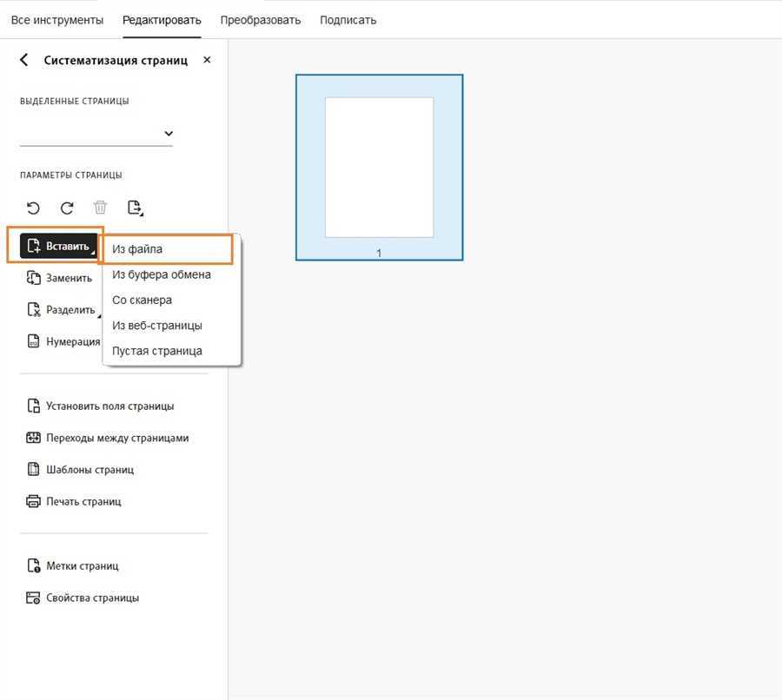The image size is (782, 700).
Task: Open the Вставить dropdown button
Action: [59, 246]
